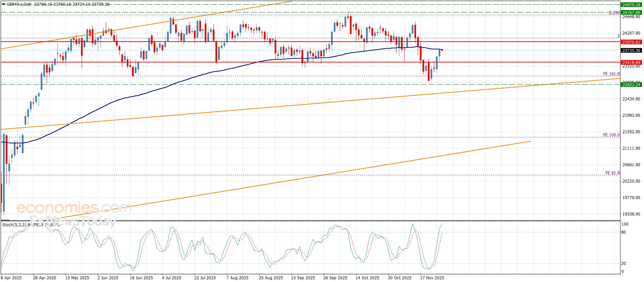Click the GER40.s,Daily chart title text
This screenshot has height=282, width=644.
[20, 4]
